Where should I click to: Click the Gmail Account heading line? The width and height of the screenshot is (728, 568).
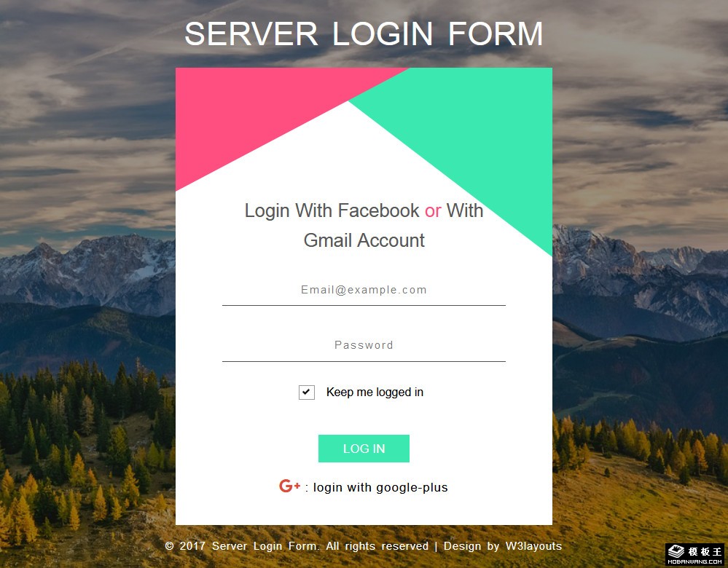364,240
